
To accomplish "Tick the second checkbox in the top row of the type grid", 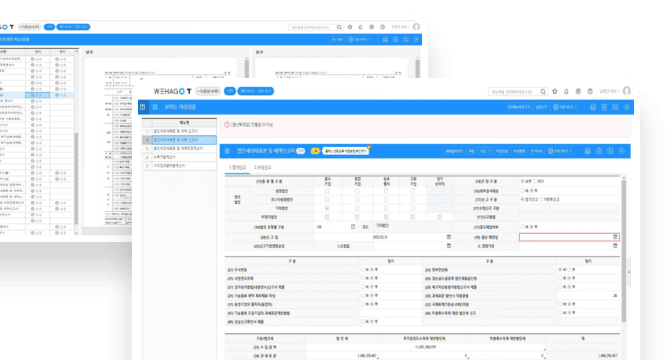I will tap(357, 191).
